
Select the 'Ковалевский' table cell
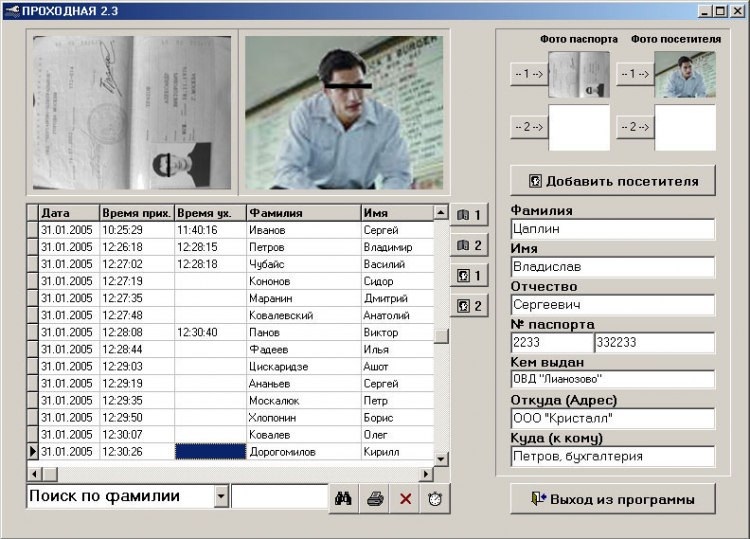pyautogui.click(x=304, y=315)
